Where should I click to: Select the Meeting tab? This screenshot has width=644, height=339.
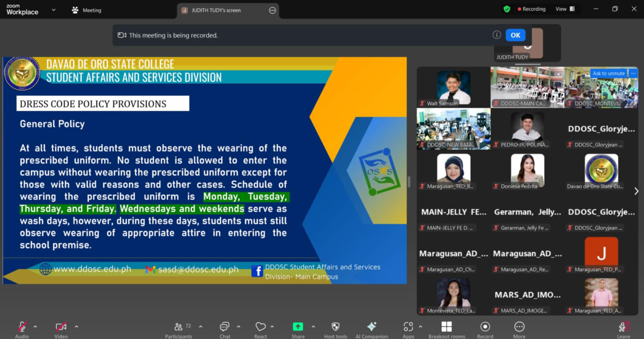point(87,10)
